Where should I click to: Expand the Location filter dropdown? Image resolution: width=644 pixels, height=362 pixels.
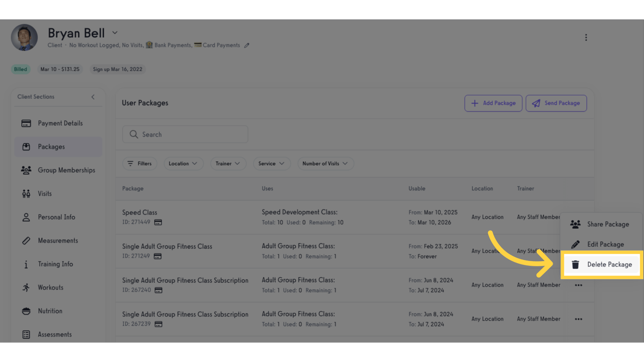(x=183, y=164)
